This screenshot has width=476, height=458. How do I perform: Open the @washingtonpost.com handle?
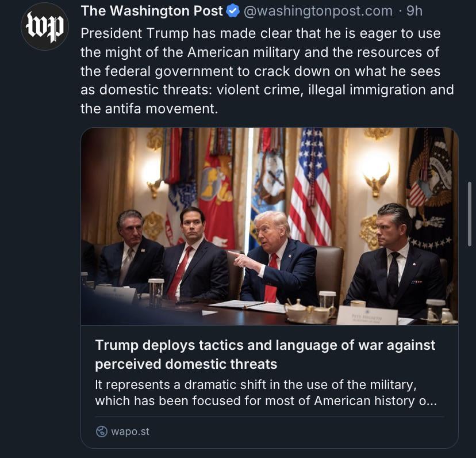(318, 12)
